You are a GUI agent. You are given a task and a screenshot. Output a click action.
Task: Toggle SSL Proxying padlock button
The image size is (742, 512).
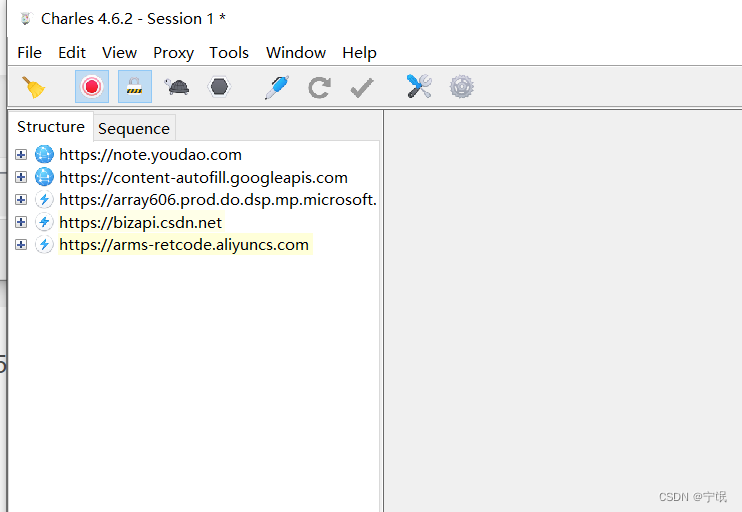[135, 87]
